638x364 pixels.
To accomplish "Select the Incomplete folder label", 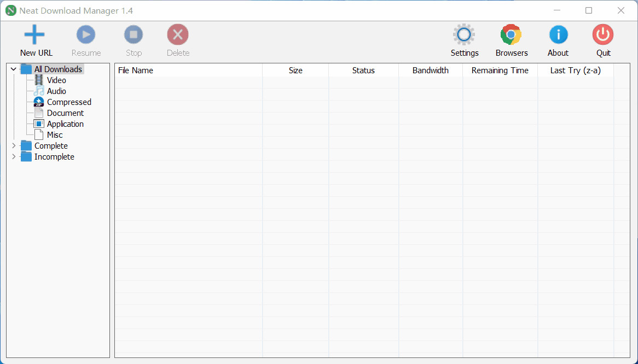I will point(55,156).
